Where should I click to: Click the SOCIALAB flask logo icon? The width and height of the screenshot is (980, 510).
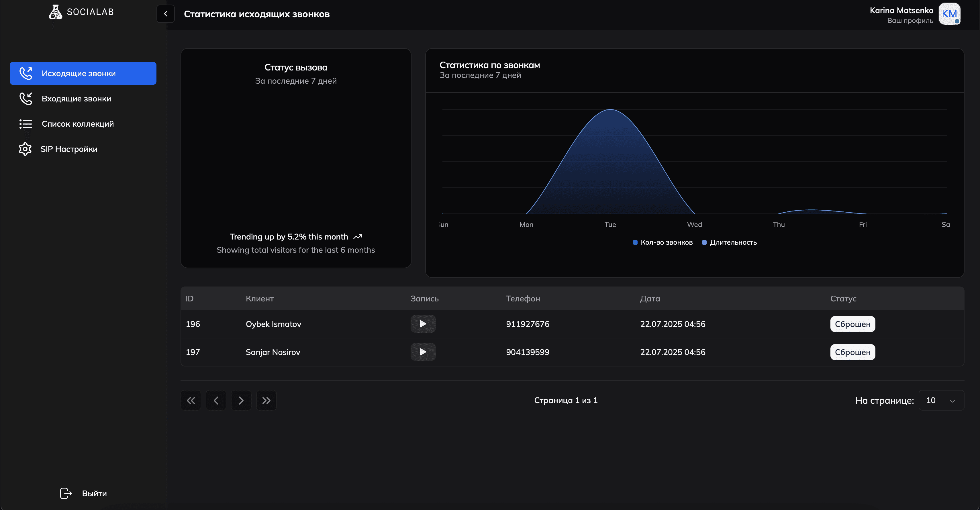[x=56, y=12]
